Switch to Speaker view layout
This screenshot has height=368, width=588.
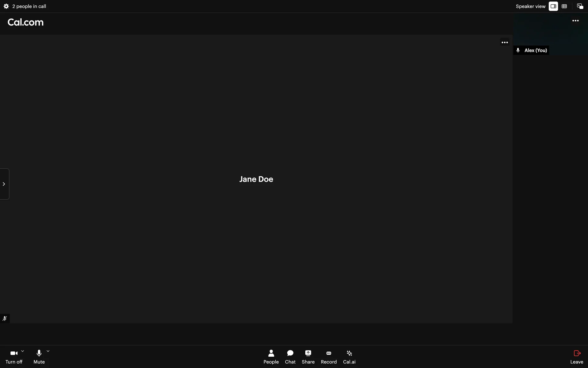tap(553, 6)
